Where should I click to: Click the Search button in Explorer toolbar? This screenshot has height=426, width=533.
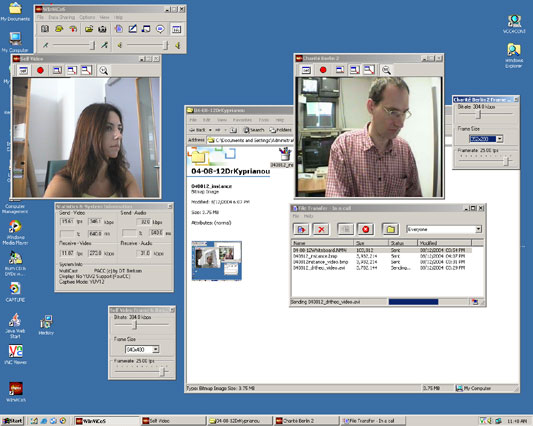pos(254,130)
